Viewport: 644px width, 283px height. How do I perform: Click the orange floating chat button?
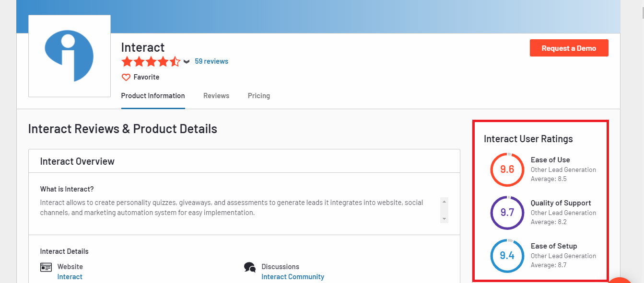pos(621,280)
